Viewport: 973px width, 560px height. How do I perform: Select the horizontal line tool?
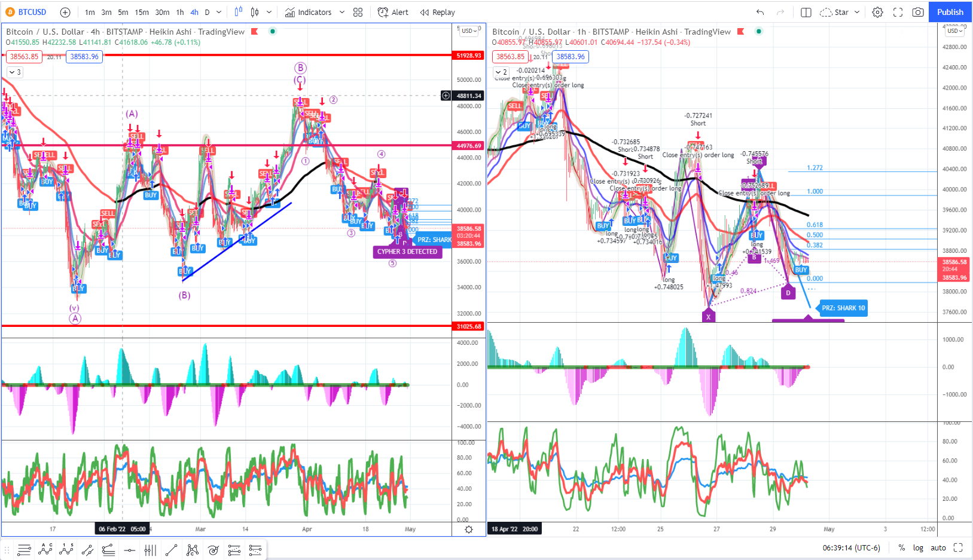click(129, 550)
